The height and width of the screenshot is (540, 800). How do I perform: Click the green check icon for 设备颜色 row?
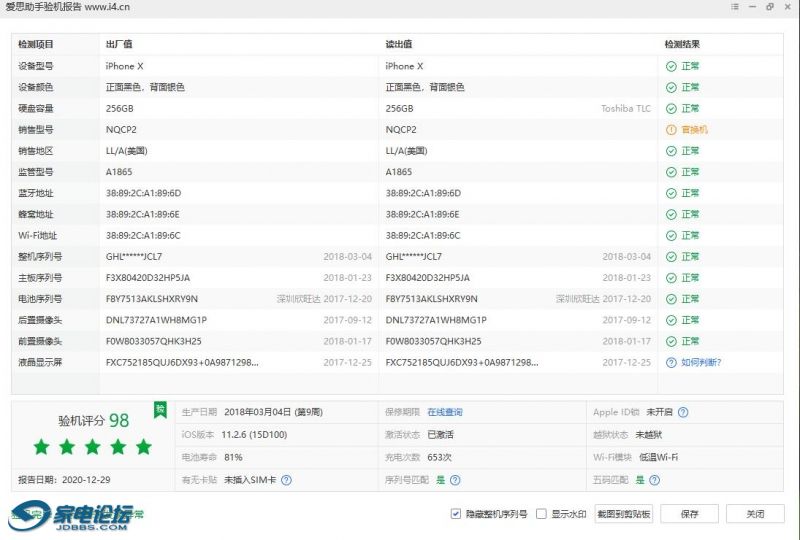click(671, 87)
